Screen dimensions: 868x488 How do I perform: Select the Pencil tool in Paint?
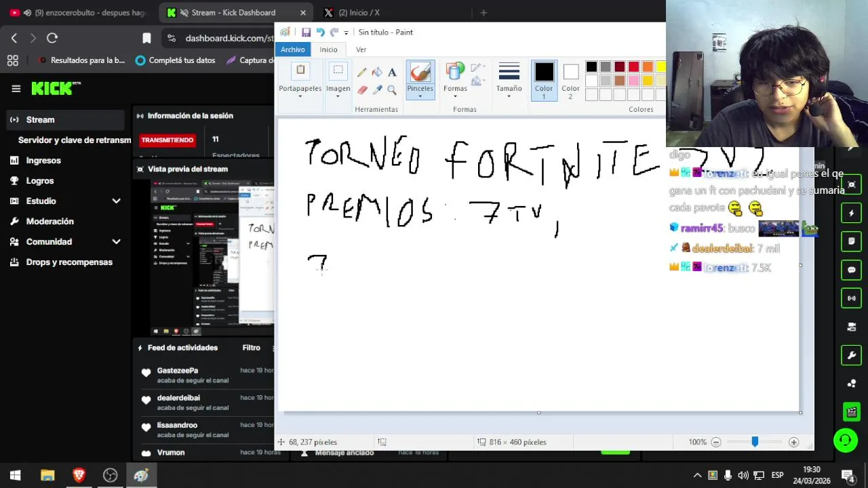[x=362, y=73]
